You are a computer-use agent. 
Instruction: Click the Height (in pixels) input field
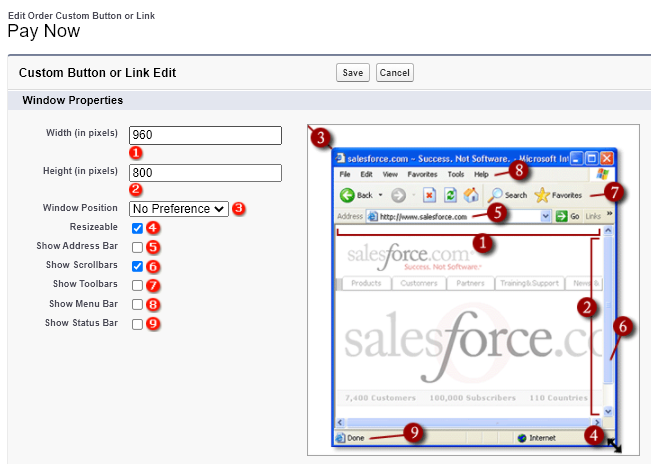205,173
